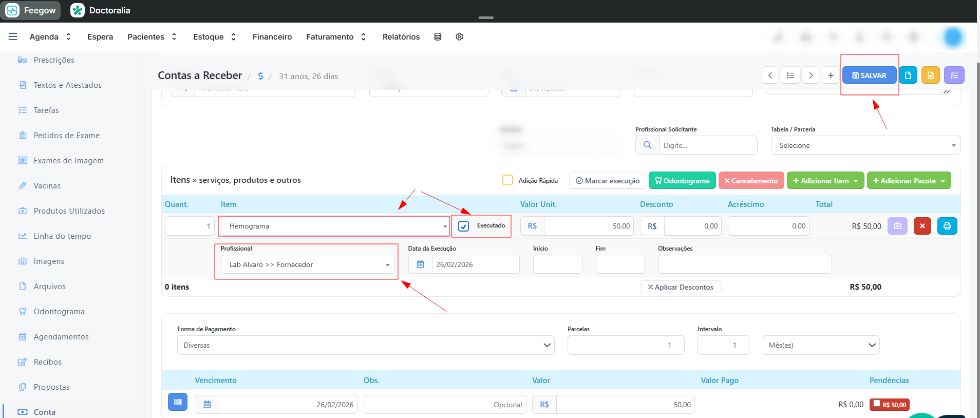Screen dimensions: 980x418
Task: Click the Parcelas input field
Action: (626, 345)
